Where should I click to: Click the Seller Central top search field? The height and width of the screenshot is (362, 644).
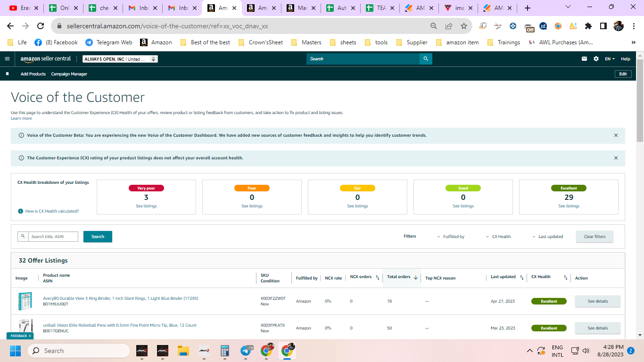click(363, 59)
